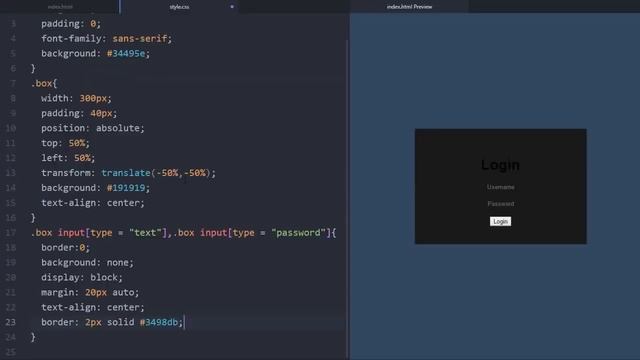Click the word absolute in position line

(118, 128)
